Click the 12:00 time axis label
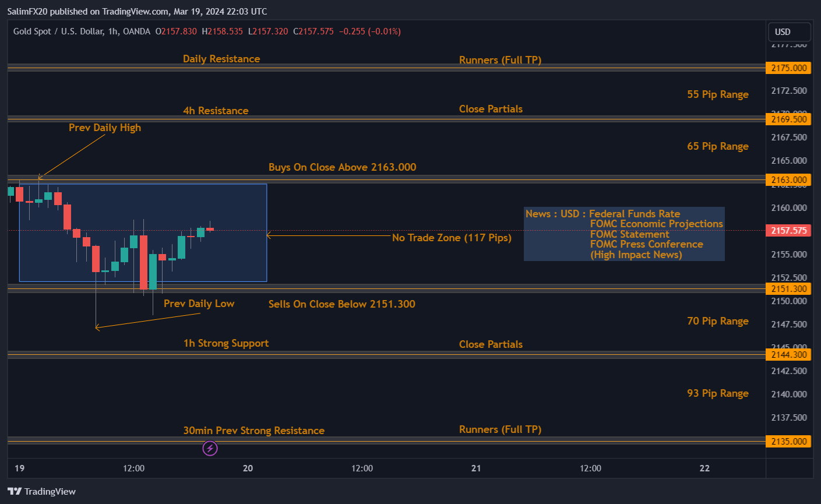The height and width of the screenshot is (504, 821). pyautogui.click(x=133, y=468)
